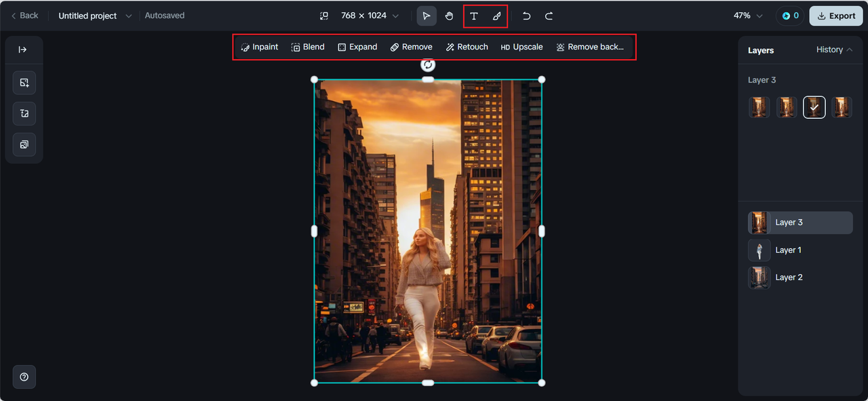Select the second Layer 3 variation thumbnail
Screen dimensions: 868x401
tap(787, 107)
